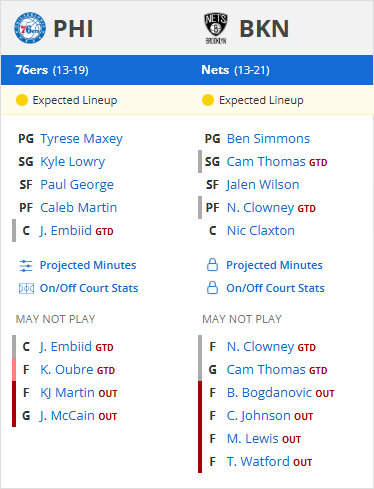
Task: Click the PHI team abbreviation header
Action: coord(73,29)
